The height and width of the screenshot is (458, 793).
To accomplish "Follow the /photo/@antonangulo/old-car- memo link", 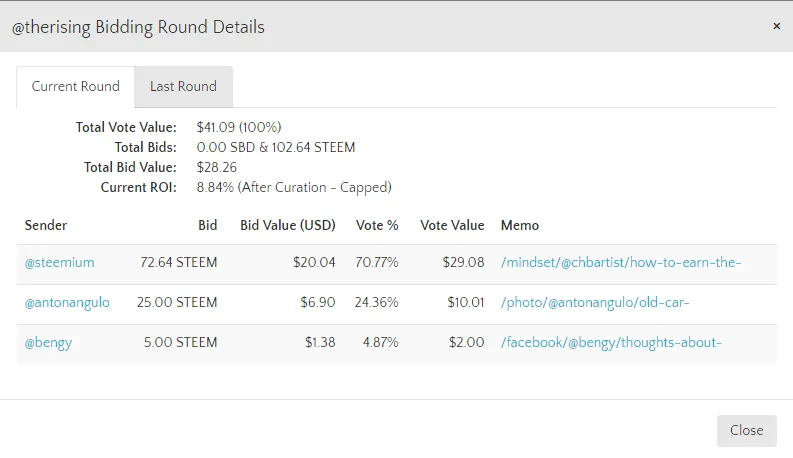I will pos(595,303).
